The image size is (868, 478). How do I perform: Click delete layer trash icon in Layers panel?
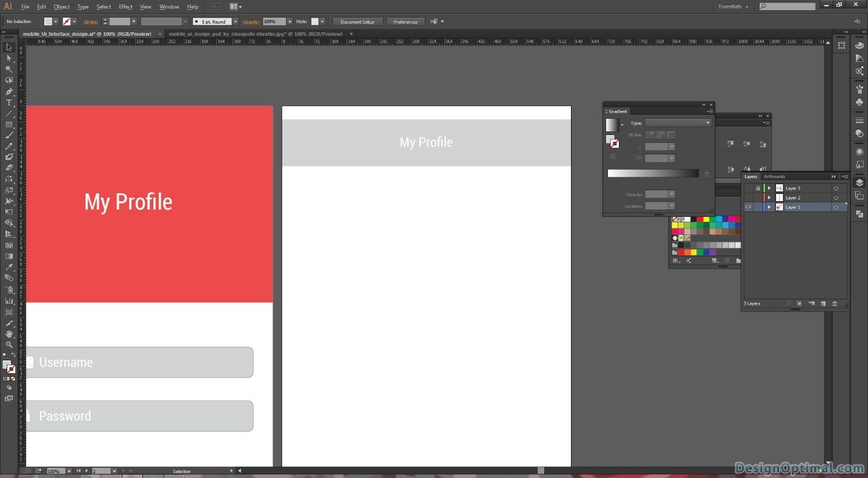pyautogui.click(x=835, y=304)
